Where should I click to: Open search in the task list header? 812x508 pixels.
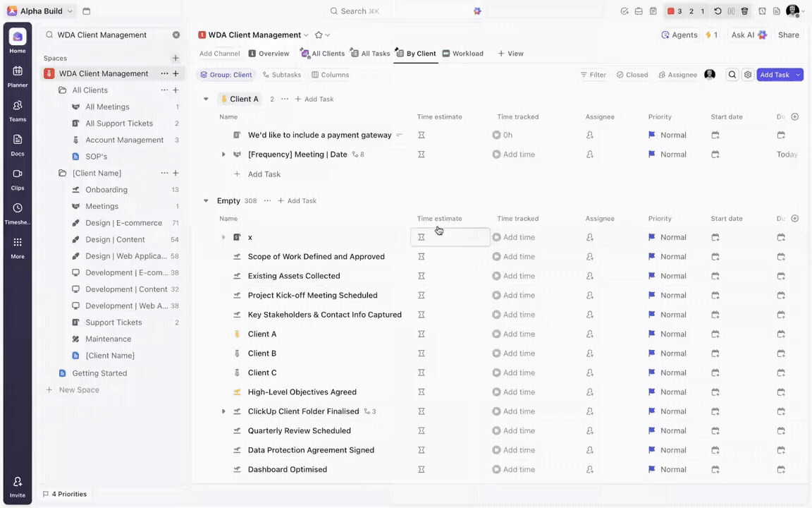pyautogui.click(x=732, y=75)
